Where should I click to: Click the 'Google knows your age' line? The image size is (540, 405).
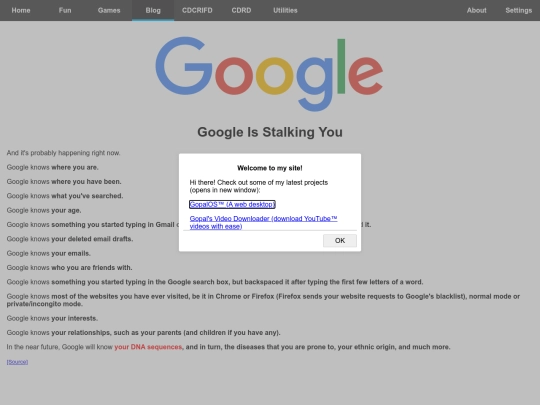pyautogui.click(x=44, y=210)
